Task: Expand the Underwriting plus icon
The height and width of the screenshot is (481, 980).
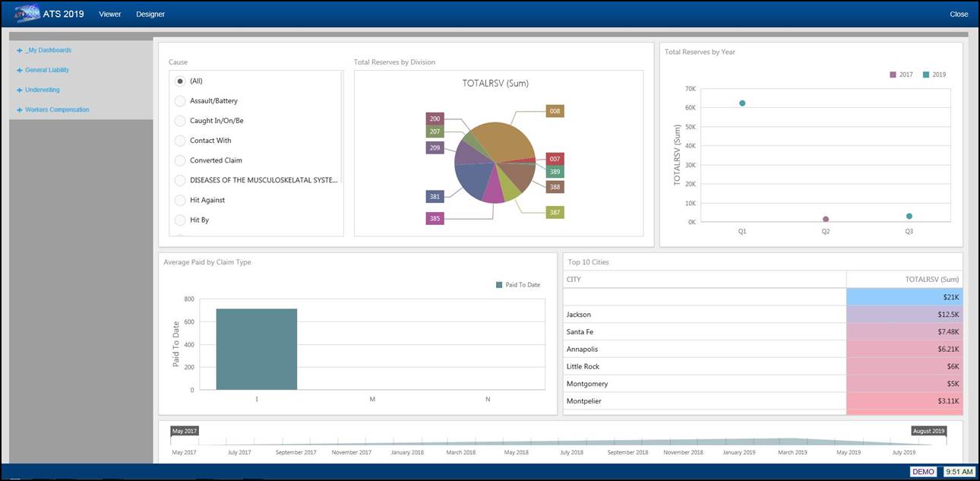Action: click(x=20, y=90)
